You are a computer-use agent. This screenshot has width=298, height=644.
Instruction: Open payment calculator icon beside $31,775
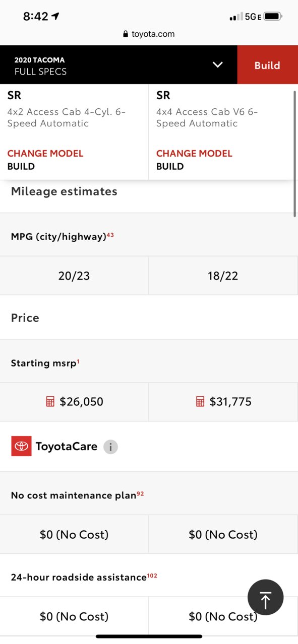click(x=200, y=401)
